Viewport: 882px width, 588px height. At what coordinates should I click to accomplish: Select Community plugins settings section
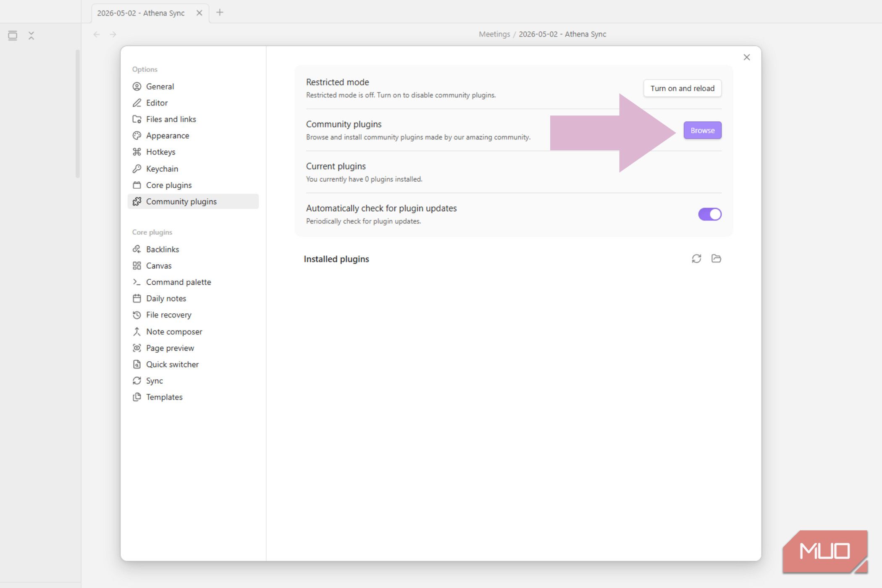tap(193, 202)
